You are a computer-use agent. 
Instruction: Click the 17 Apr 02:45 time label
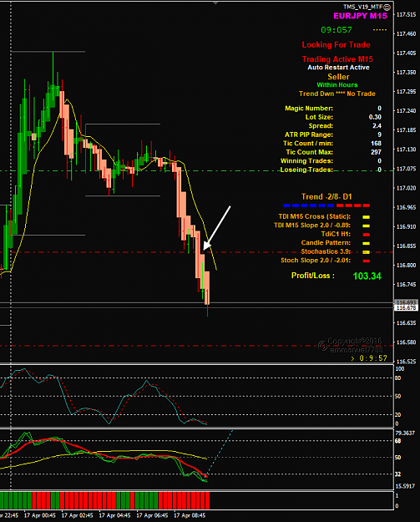pyautogui.click(x=77, y=515)
